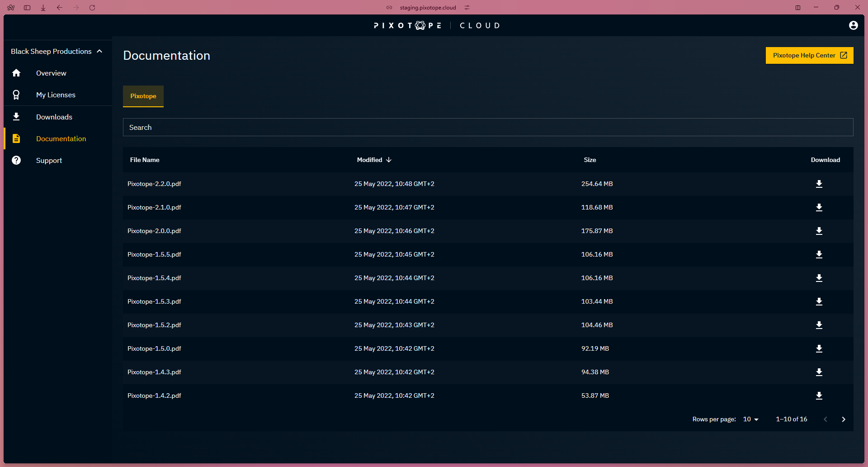The height and width of the screenshot is (467, 868).
Task: Download the Pixotope-2.0.0.pdf file
Action: tap(819, 231)
